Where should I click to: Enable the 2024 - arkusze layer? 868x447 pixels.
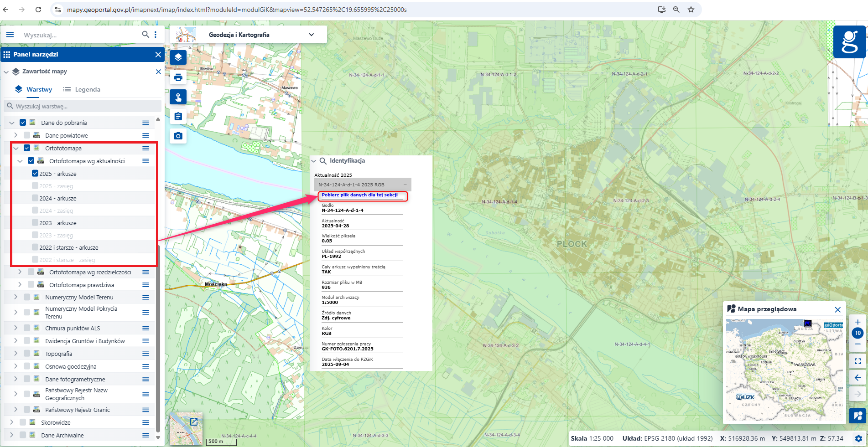(35, 198)
